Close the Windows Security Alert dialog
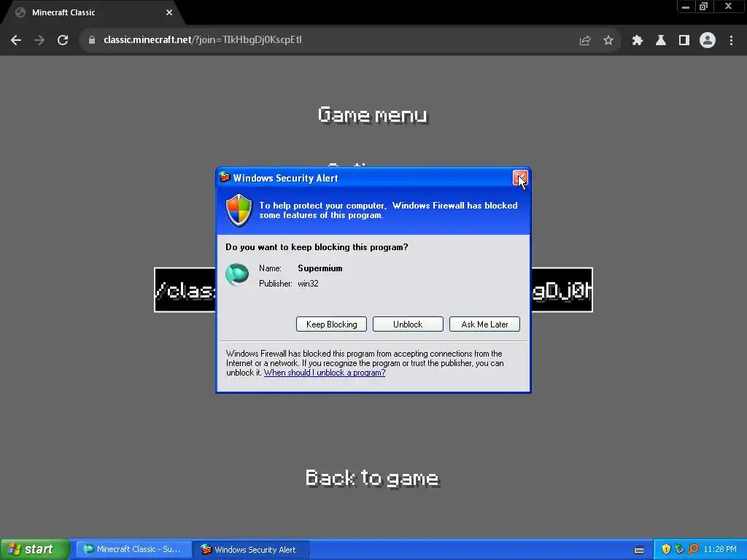The image size is (747, 560). click(519, 178)
